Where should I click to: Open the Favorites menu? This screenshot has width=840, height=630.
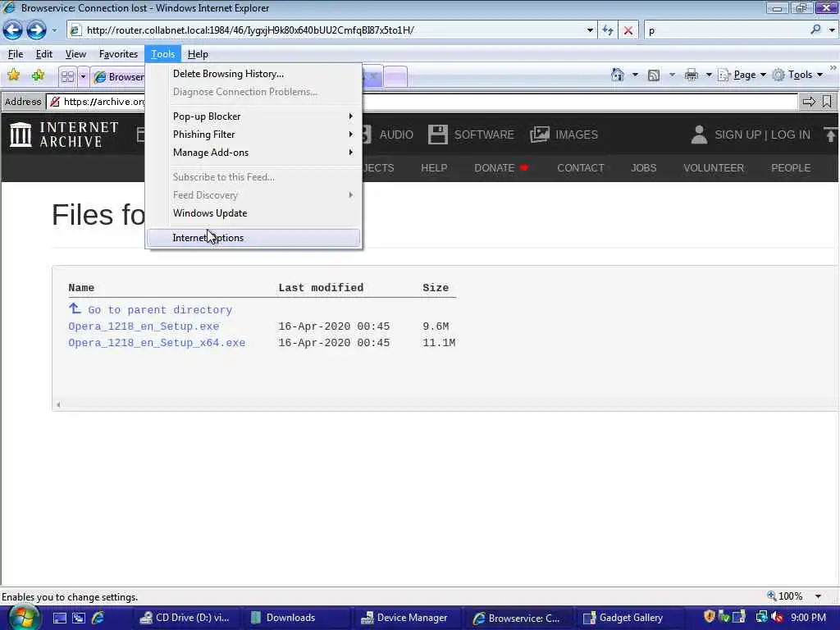pyautogui.click(x=118, y=54)
